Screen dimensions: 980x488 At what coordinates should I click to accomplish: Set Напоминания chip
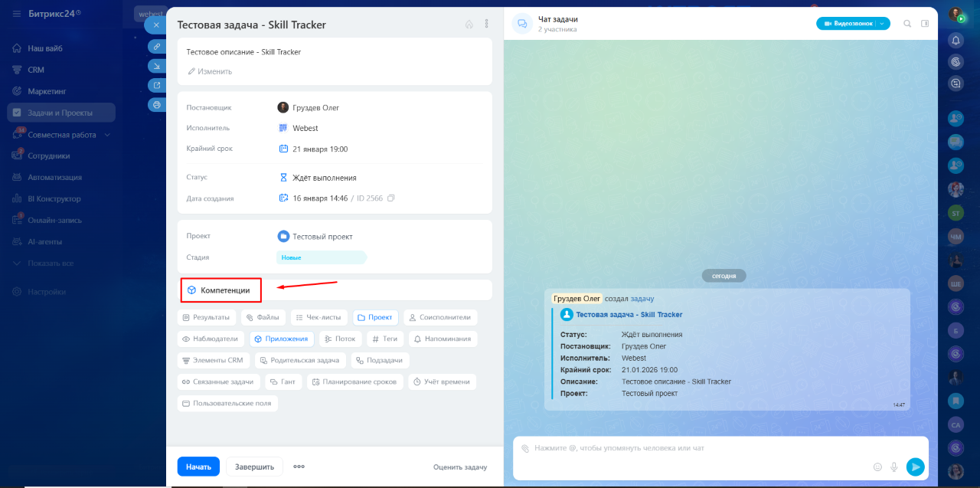point(443,339)
